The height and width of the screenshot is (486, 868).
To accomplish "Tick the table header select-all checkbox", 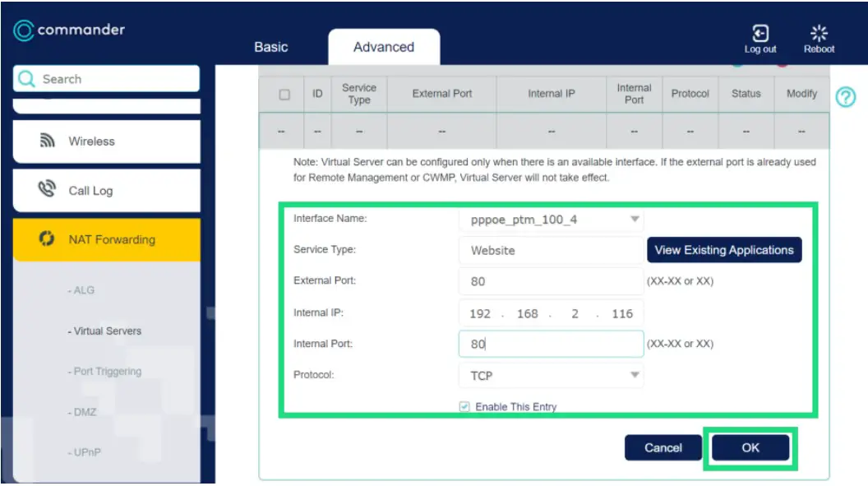I will [284, 94].
